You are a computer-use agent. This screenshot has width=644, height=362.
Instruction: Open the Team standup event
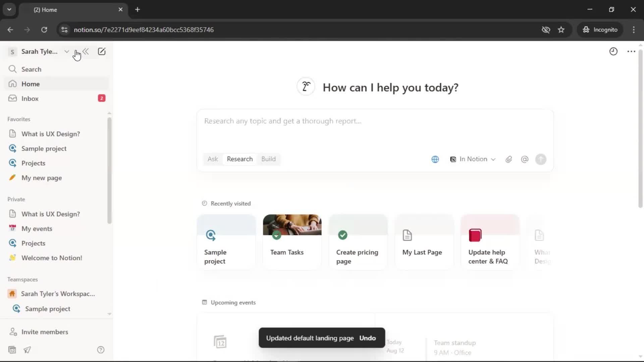coord(454,348)
